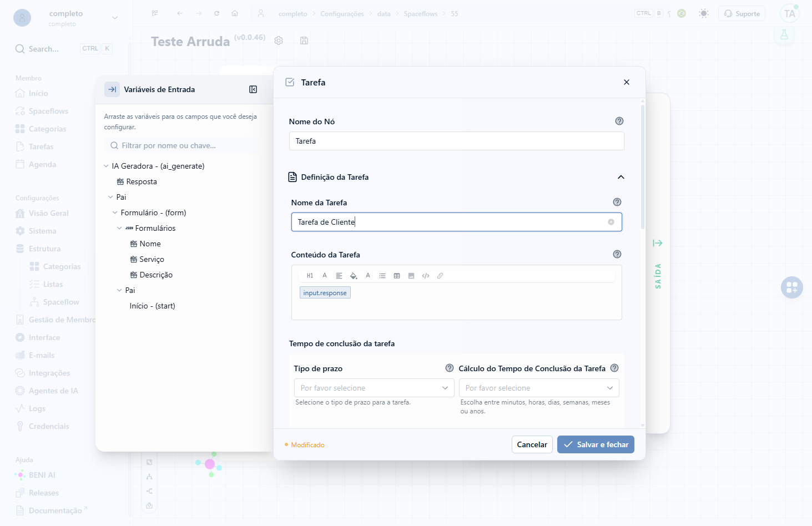Show help for Nome do Nó

click(619, 121)
